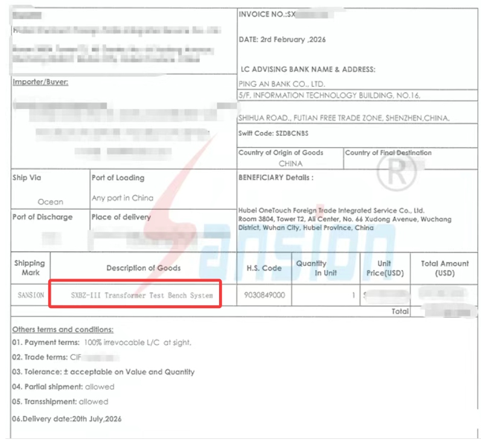This screenshot has width=481, height=448.
Task: Click the Country of Final Destination header
Action: tap(388, 153)
